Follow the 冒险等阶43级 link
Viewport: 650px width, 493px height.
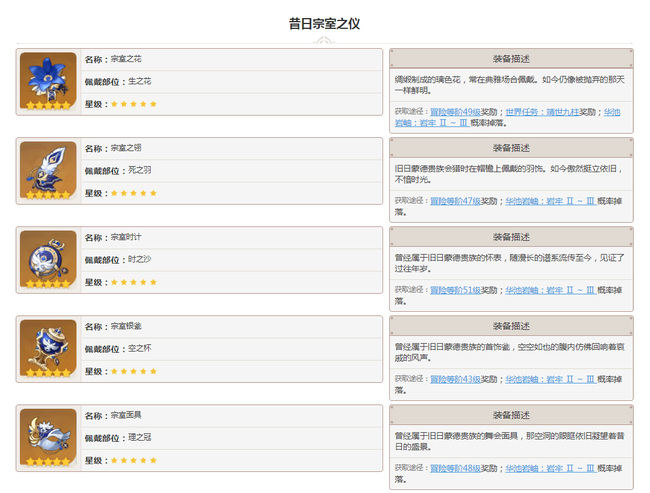(455, 379)
